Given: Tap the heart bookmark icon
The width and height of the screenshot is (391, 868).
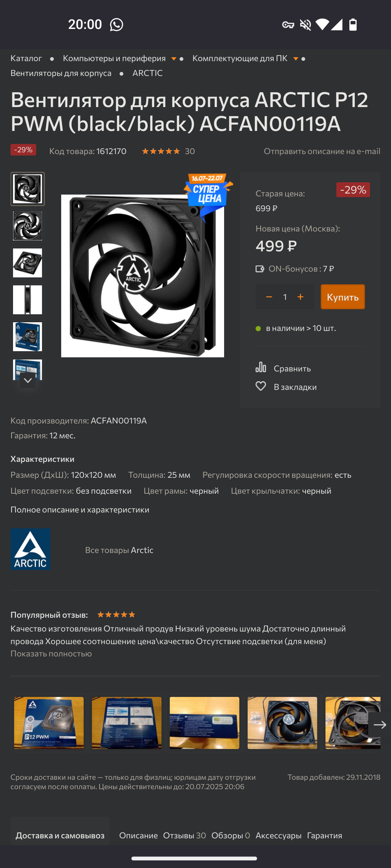Looking at the screenshot, I should point(261,386).
